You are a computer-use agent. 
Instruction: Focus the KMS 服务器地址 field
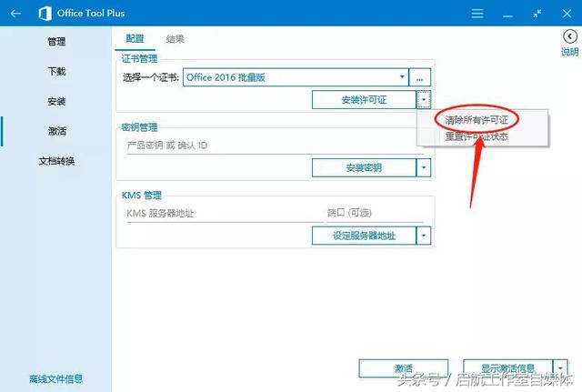(225, 214)
